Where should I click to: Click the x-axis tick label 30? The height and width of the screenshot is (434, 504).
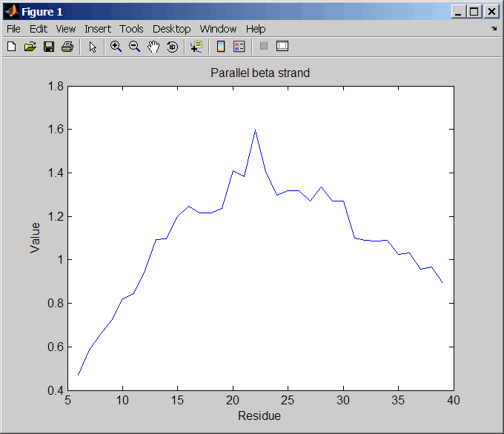(x=343, y=400)
